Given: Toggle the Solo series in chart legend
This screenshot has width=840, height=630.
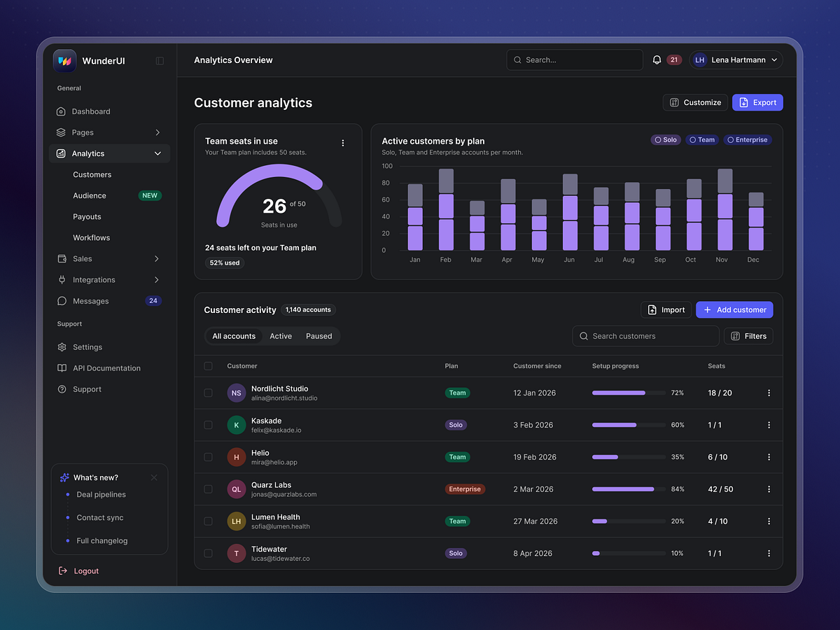Looking at the screenshot, I should tap(666, 140).
